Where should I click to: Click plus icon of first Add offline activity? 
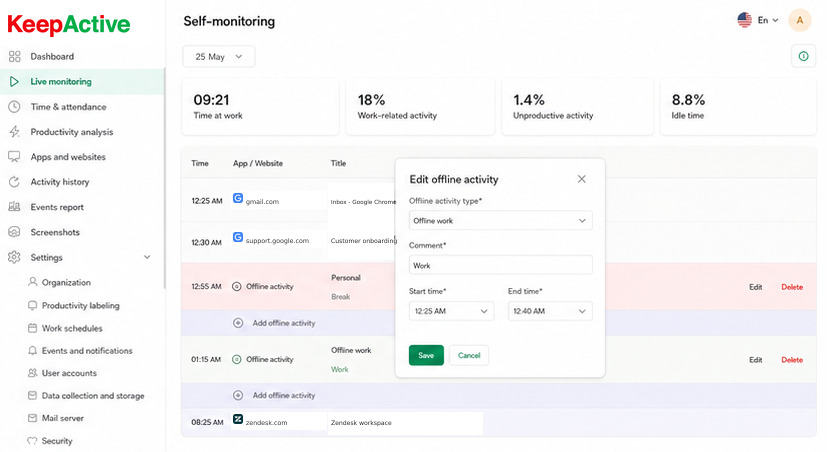pos(238,323)
